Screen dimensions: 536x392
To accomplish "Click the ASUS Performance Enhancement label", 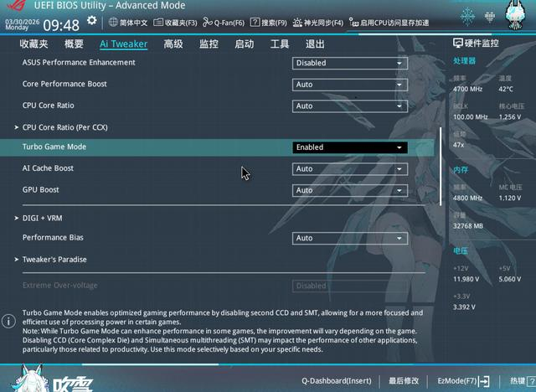I will point(79,63).
